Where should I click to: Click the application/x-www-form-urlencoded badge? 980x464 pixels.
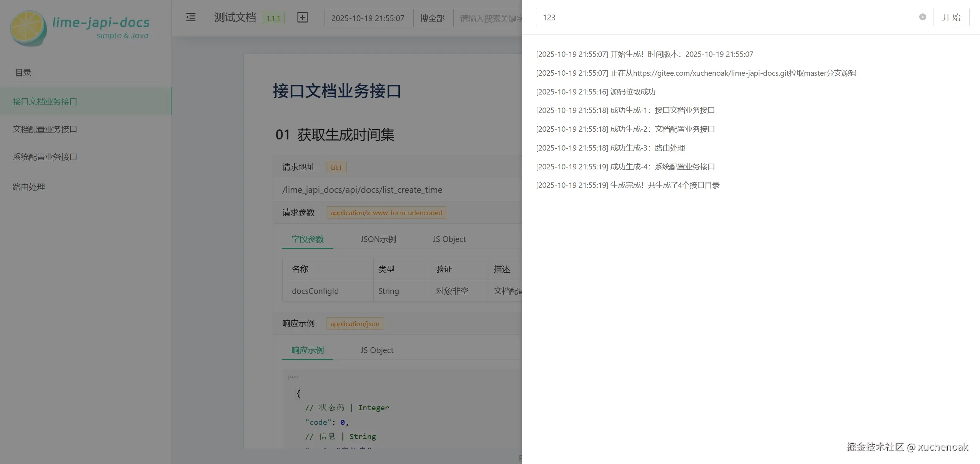[386, 212]
